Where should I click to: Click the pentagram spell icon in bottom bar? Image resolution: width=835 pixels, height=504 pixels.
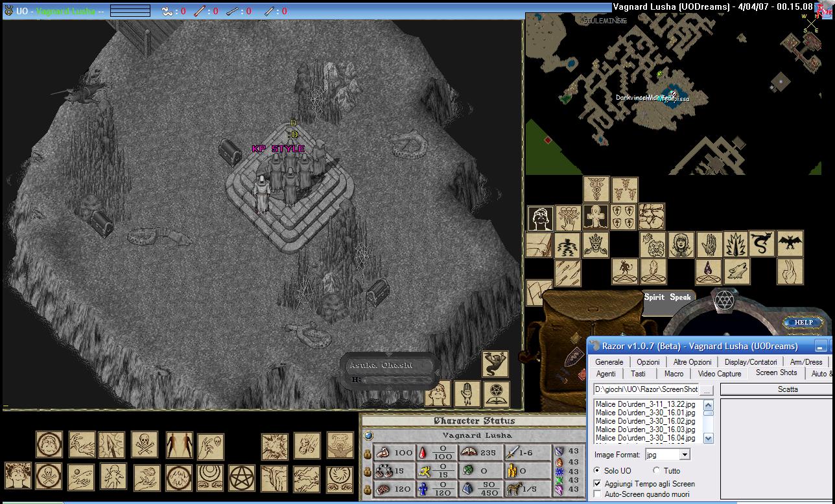point(242,477)
